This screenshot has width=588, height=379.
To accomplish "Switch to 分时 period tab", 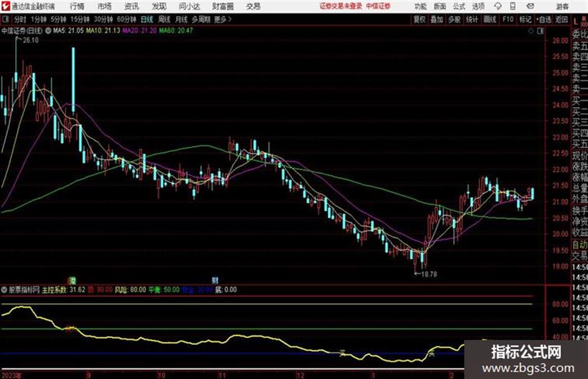I will 20,19.
